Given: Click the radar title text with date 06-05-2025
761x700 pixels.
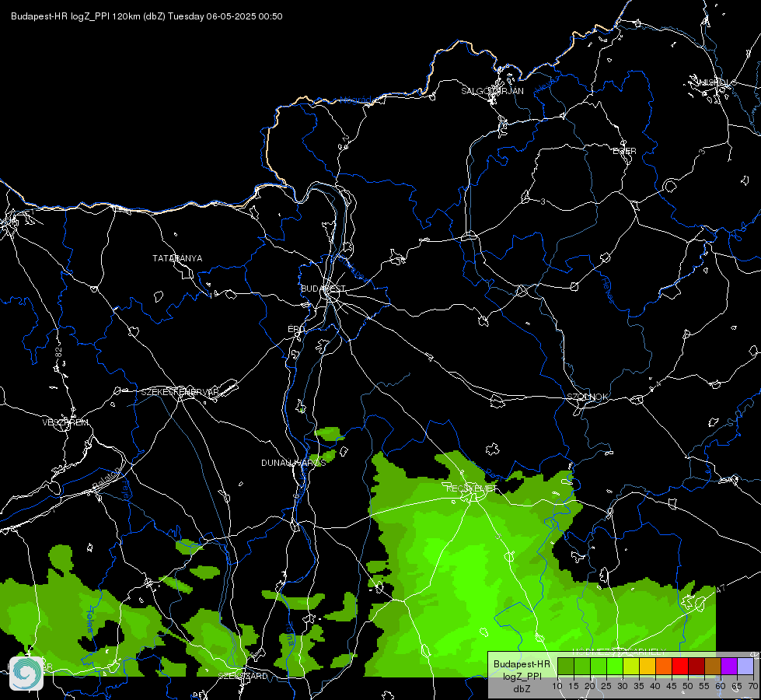Looking at the screenshot, I should (147, 16).
